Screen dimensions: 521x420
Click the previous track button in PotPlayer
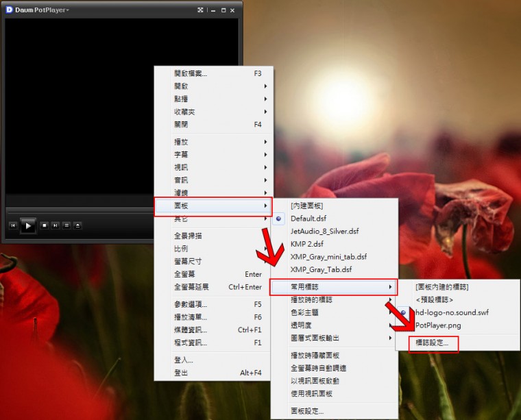click(13, 225)
